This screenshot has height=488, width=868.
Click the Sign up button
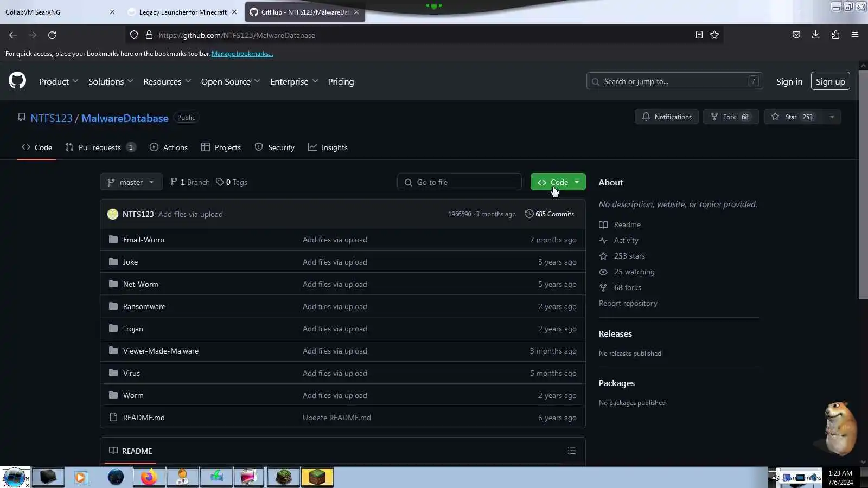click(830, 81)
